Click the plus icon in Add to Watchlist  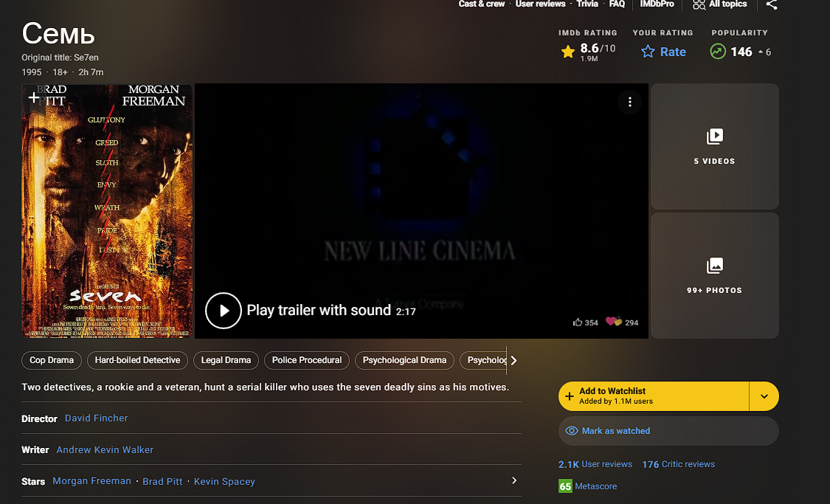[x=570, y=396]
